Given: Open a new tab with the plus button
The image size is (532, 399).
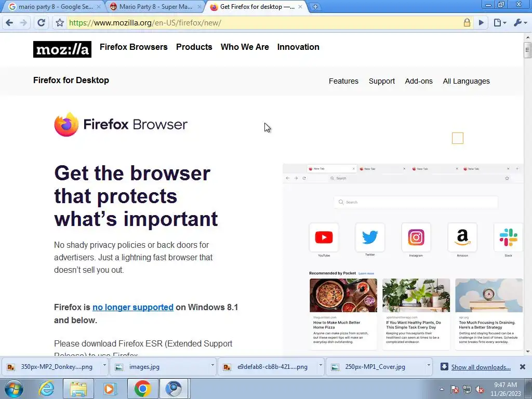Looking at the screenshot, I should click(x=315, y=7).
